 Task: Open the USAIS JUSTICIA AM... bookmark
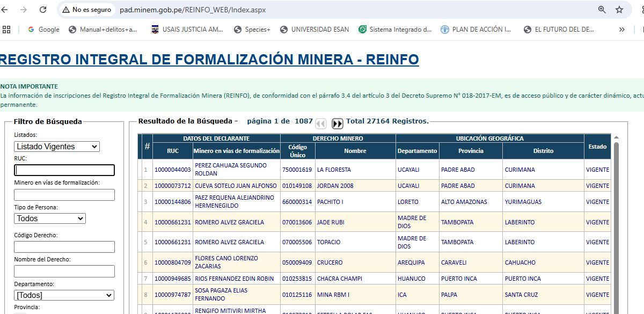pyautogui.click(x=187, y=30)
